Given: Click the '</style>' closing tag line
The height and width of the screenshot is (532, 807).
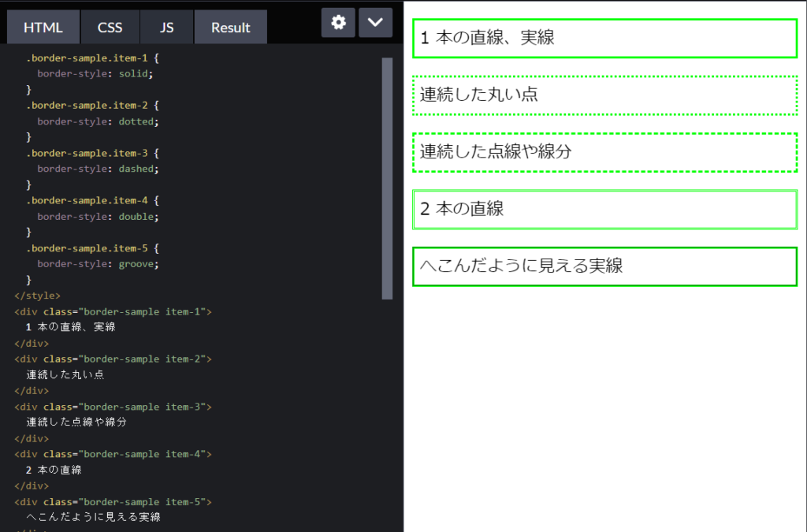Looking at the screenshot, I should [x=38, y=296].
